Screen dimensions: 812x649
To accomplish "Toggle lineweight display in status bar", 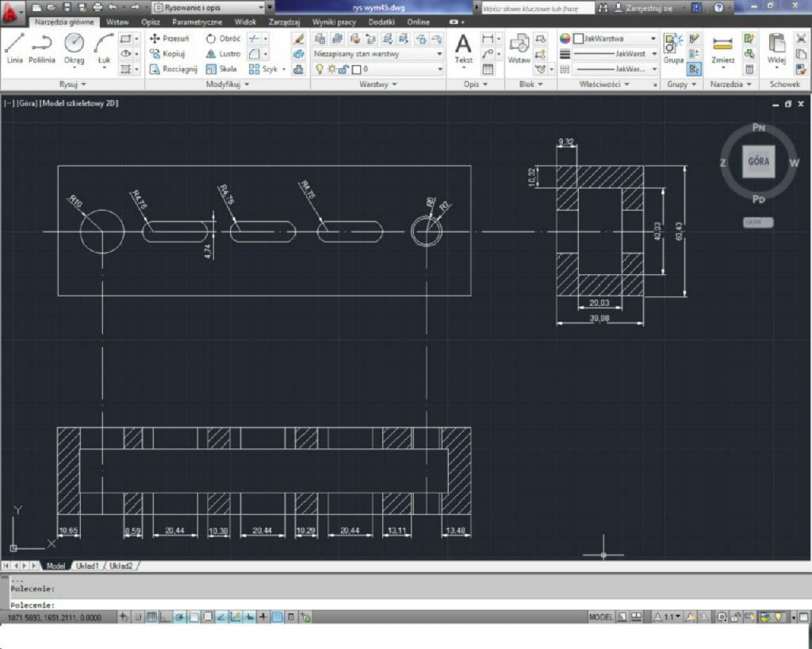I will (263, 617).
